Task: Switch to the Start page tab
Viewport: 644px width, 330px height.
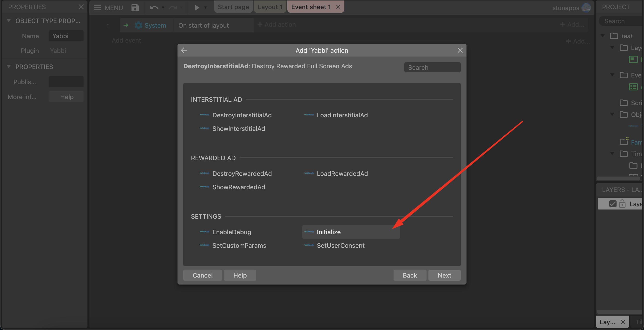Action: tap(233, 7)
